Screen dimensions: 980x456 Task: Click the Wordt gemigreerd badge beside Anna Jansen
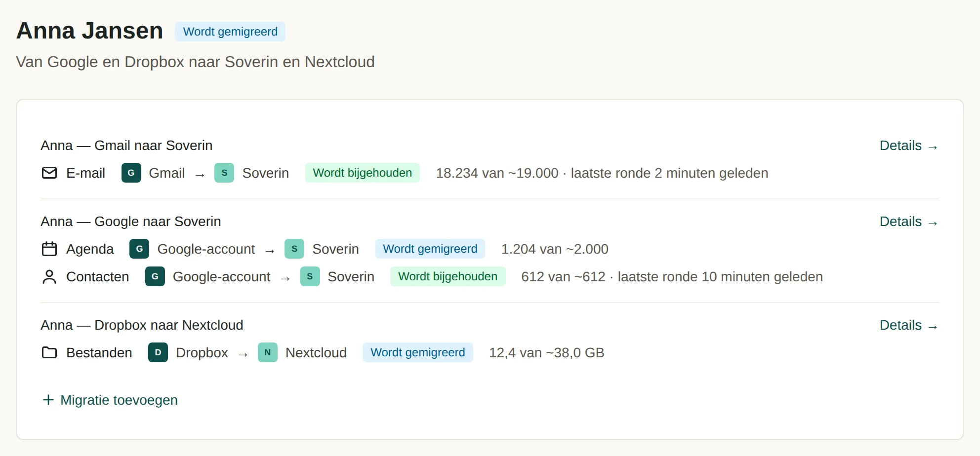tap(230, 32)
